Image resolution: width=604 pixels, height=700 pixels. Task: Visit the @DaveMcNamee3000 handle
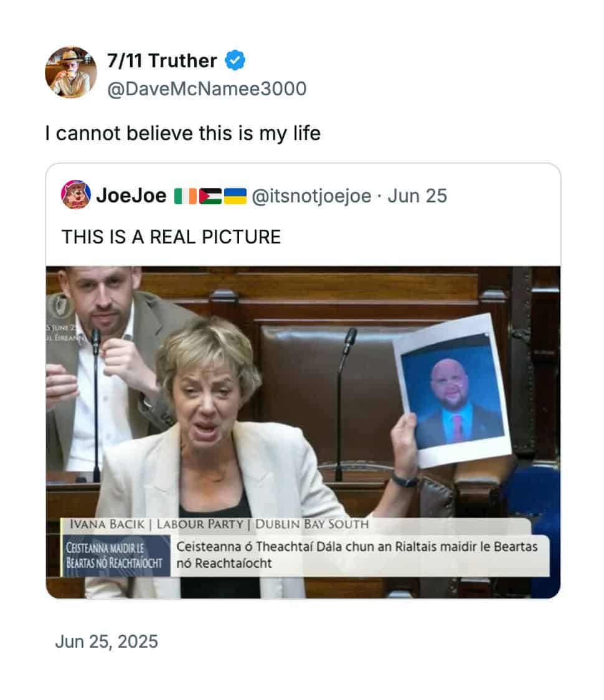[x=207, y=88]
